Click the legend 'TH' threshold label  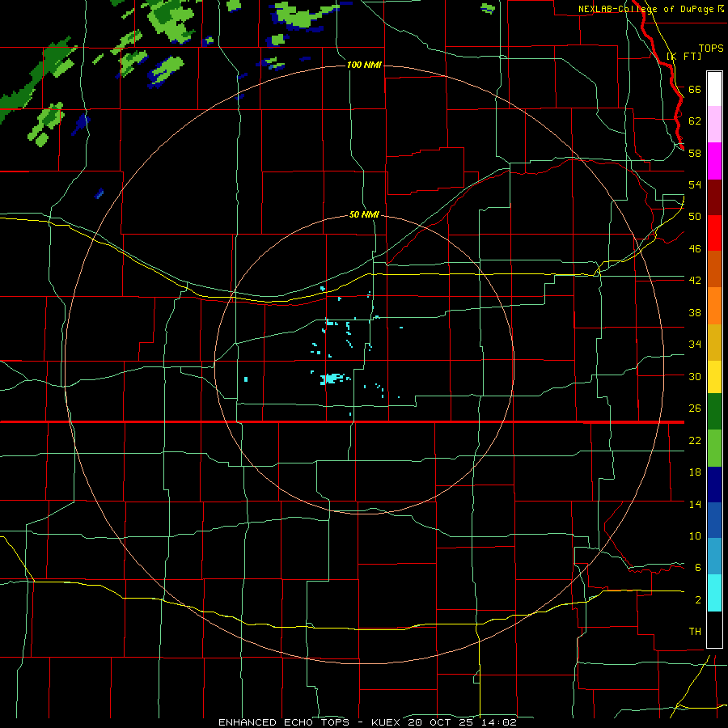click(x=695, y=631)
